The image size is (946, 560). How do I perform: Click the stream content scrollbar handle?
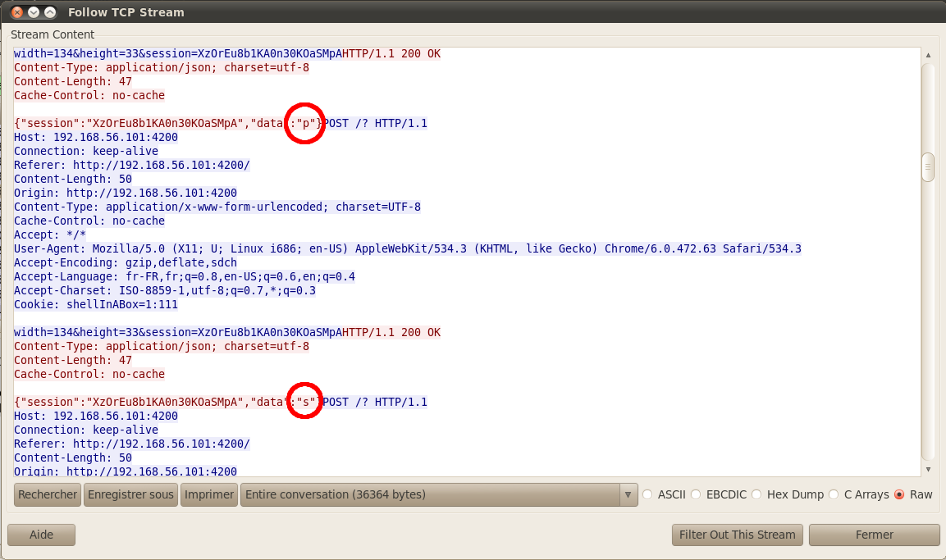(x=928, y=166)
